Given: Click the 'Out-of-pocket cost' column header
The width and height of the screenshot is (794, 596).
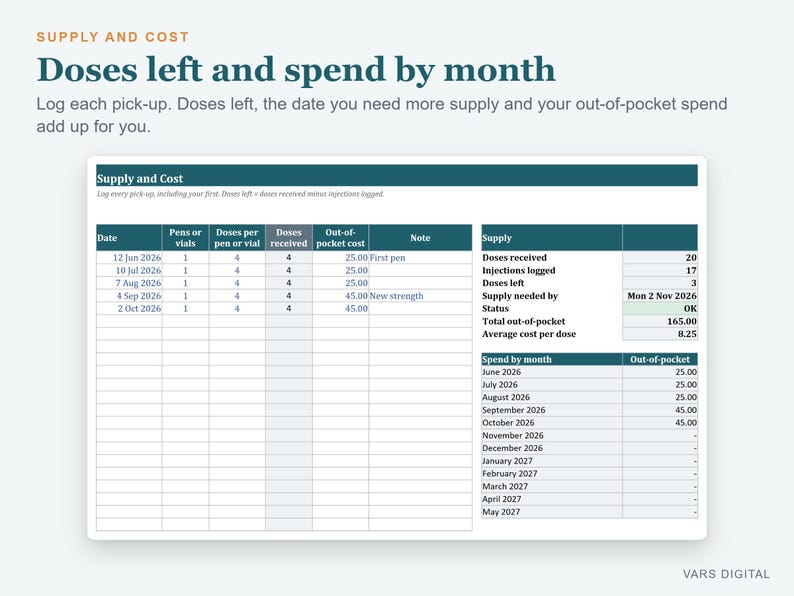Looking at the screenshot, I should click(340, 237).
